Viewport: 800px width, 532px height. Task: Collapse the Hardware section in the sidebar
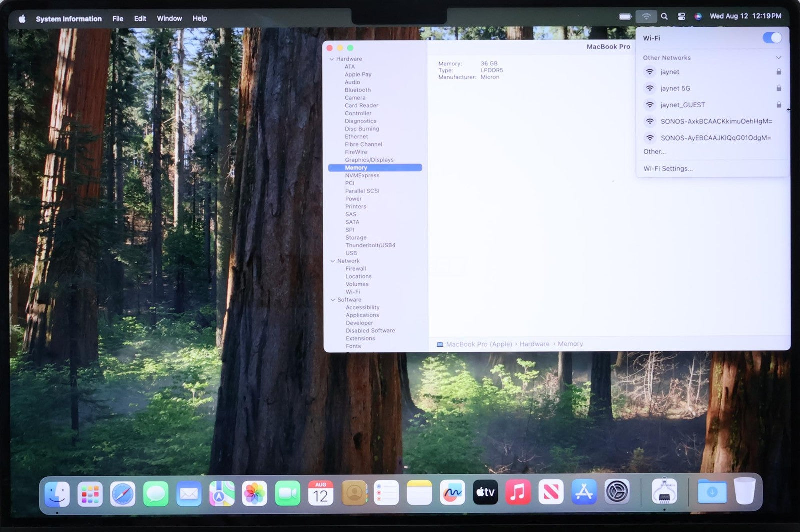332,59
